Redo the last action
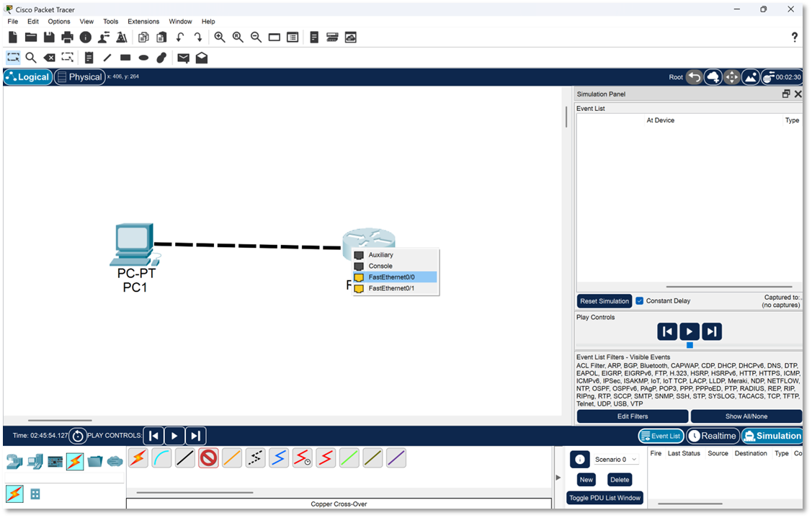Image resolution: width=812 pixels, height=518 pixels. tap(198, 37)
